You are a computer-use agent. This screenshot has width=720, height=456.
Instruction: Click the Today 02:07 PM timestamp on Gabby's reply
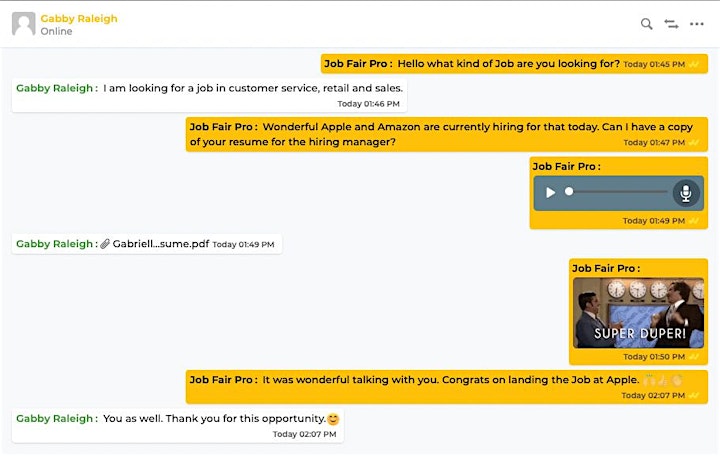(x=304, y=434)
